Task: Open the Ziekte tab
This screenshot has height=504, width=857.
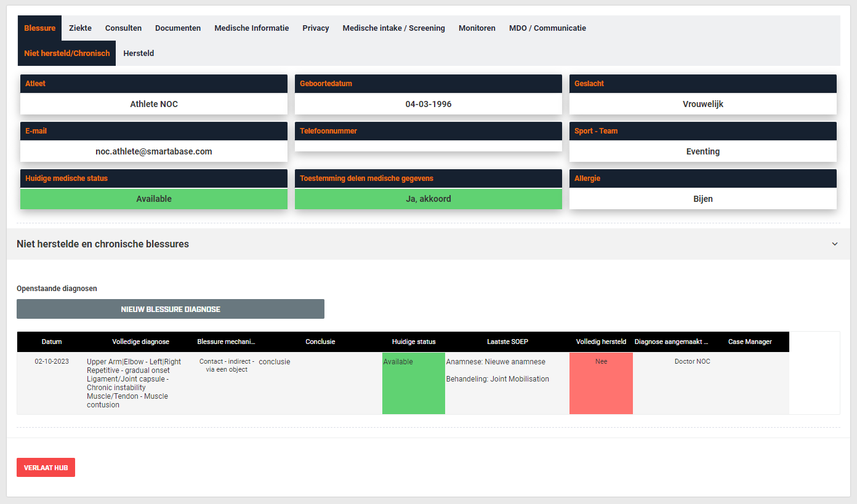Action: (x=80, y=28)
